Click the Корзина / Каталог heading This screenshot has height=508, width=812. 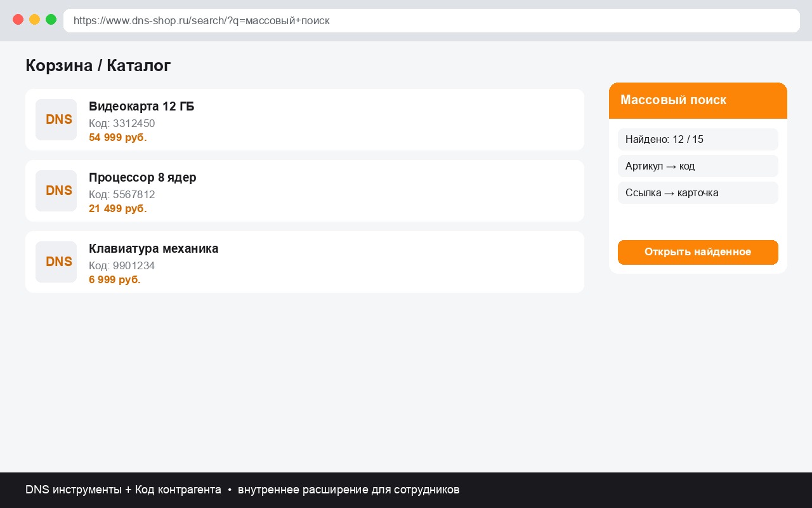tap(98, 65)
